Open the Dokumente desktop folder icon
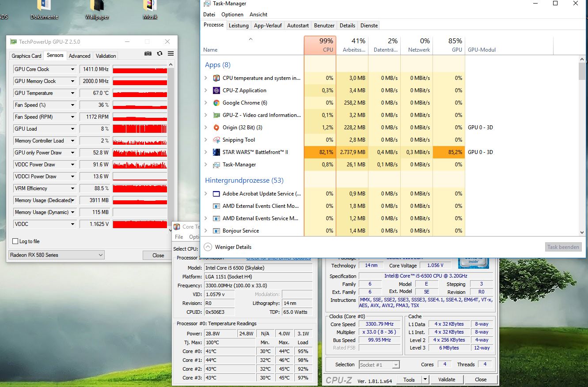Image resolution: width=588 pixels, height=387 pixels. point(44,5)
